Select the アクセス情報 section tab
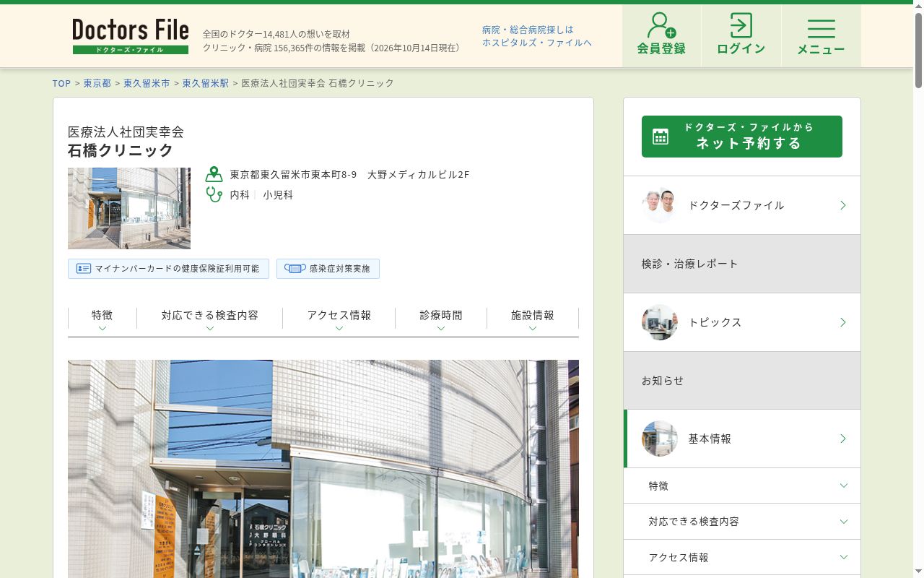The image size is (924, 578). click(339, 319)
